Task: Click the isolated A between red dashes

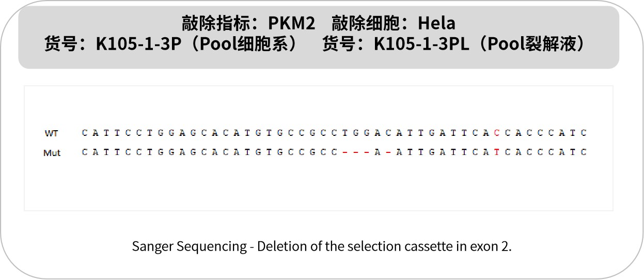Action: coord(378,152)
